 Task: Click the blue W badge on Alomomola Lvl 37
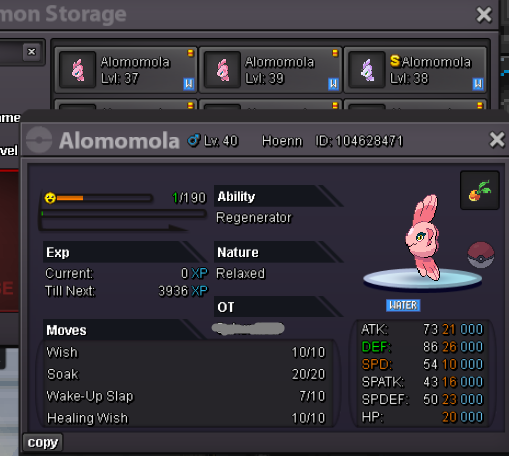189,84
